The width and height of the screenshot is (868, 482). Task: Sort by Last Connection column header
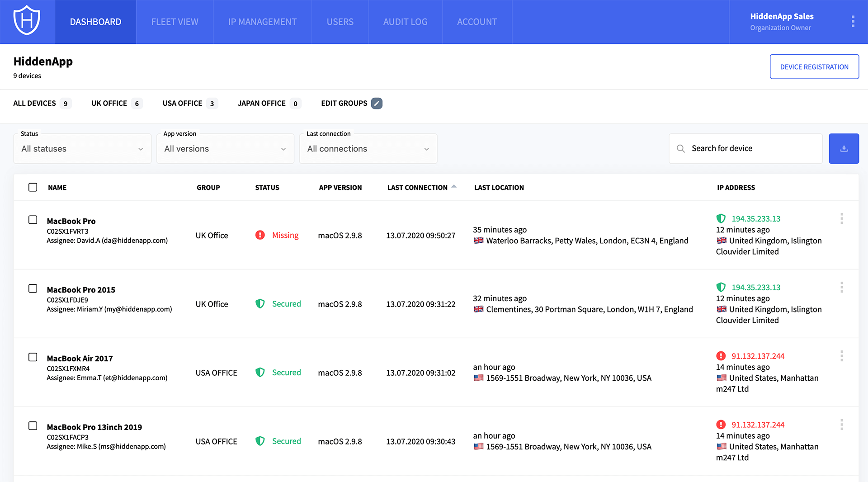[x=417, y=187]
